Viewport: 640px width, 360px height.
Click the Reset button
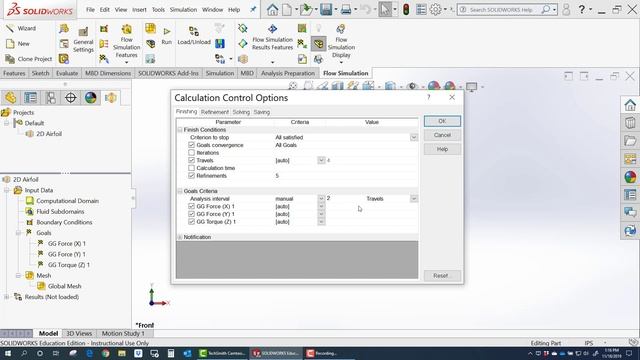tap(442, 276)
